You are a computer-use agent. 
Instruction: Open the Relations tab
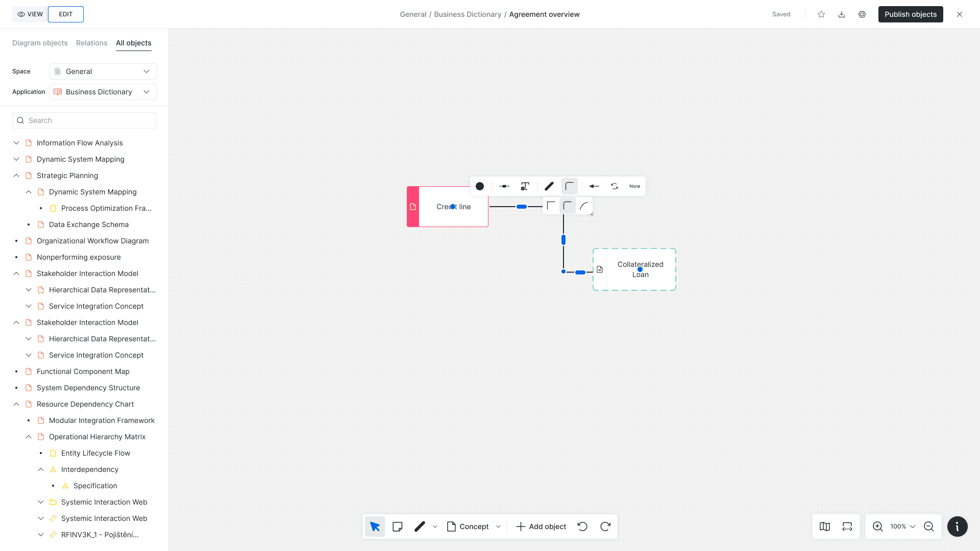(x=91, y=43)
